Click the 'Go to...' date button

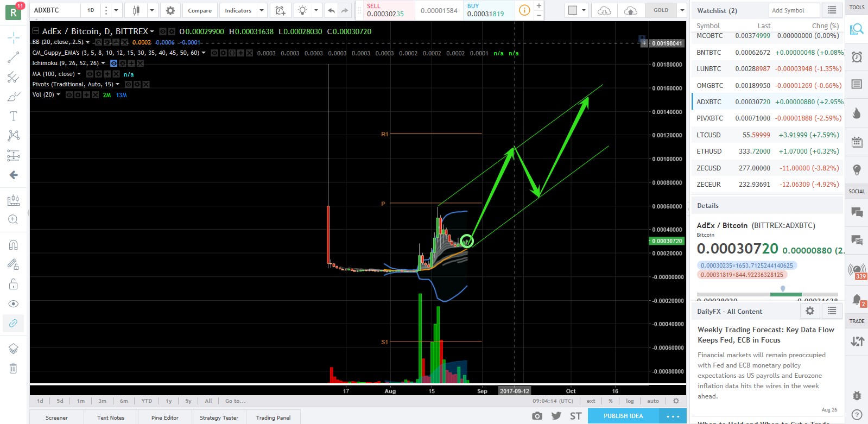[x=235, y=401]
